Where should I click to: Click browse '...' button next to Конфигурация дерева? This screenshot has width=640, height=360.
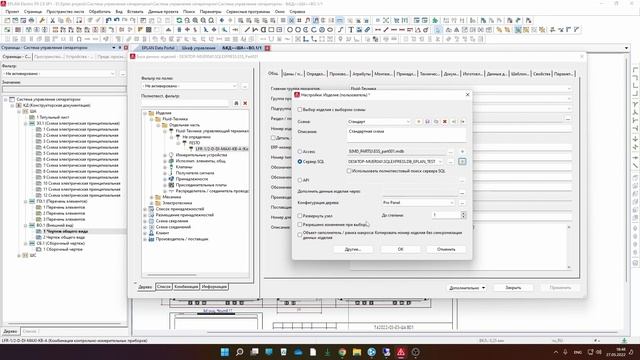(x=462, y=202)
